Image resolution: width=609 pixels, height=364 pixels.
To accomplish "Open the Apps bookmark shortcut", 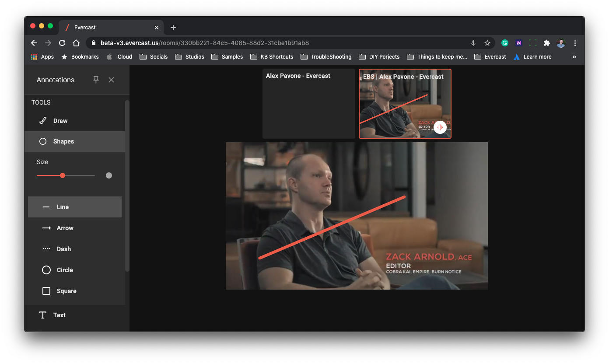I will [x=42, y=56].
